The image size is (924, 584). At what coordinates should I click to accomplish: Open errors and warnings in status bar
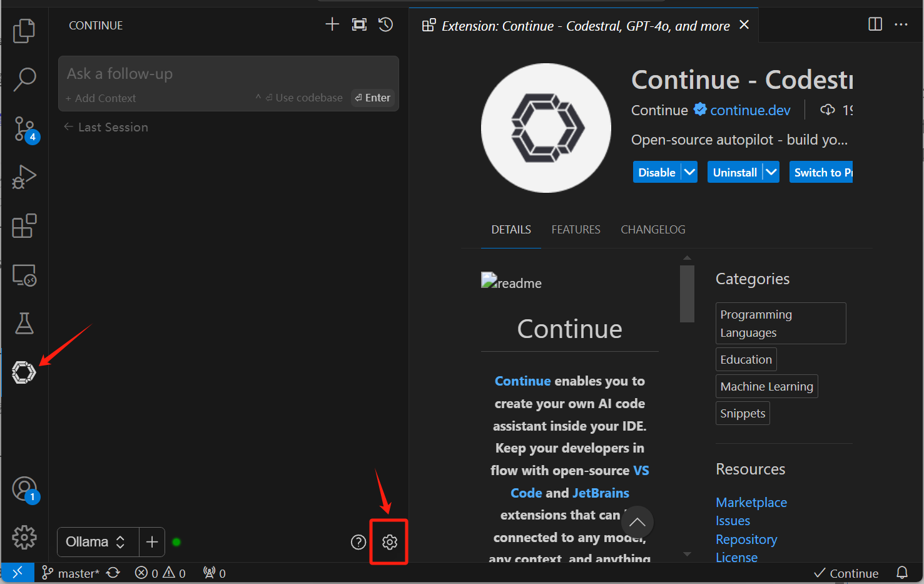[x=160, y=573]
